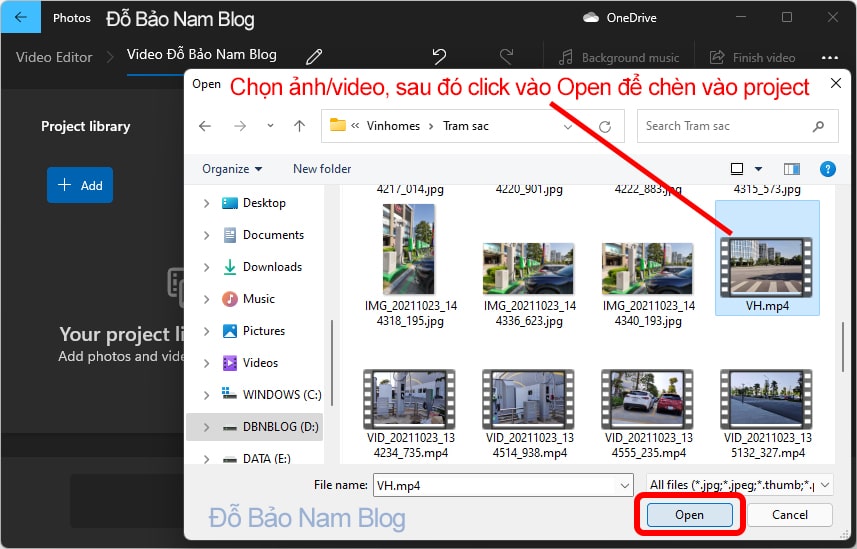The width and height of the screenshot is (857, 549).
Task: Go up one folder level
Action: coord(299,126)
